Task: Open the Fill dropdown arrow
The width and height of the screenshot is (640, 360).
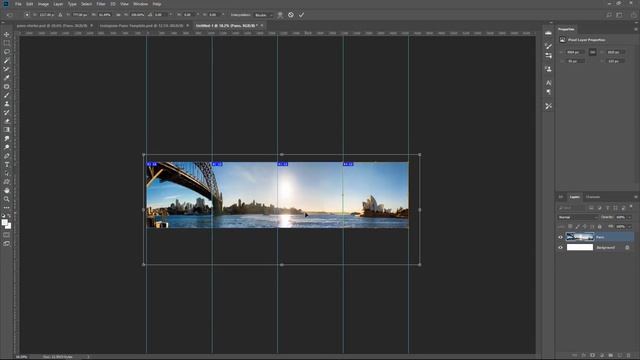Action: coord(629,227)
